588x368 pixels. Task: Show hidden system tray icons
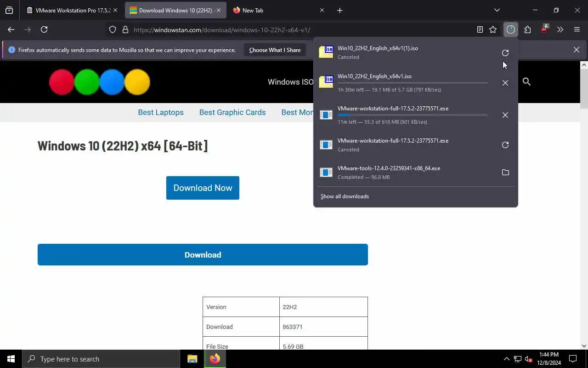506,359
